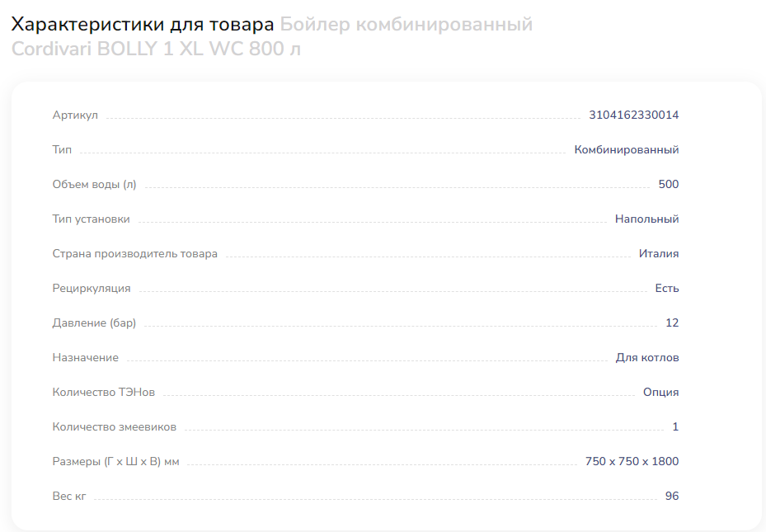This screenshot has width=766, height=532.
Task: Click the 'Вес кг' label
Action: [x=69, y=497]
